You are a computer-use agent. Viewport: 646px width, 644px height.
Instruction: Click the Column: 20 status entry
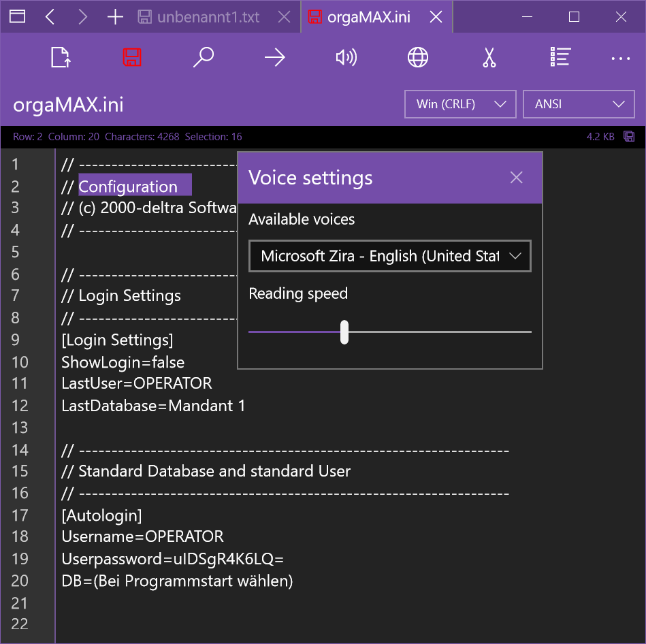click(x=74, y=136)
